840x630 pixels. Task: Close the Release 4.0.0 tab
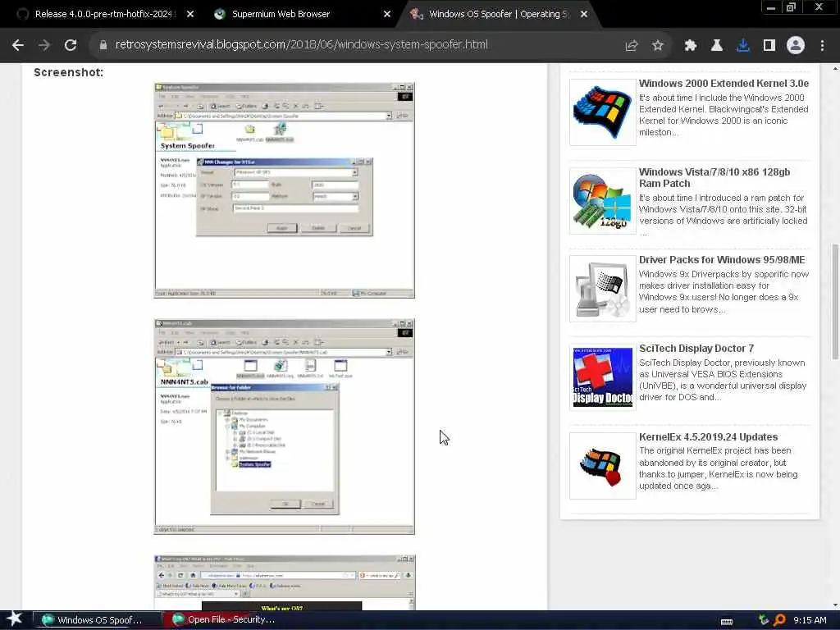[x=190, y=14]
